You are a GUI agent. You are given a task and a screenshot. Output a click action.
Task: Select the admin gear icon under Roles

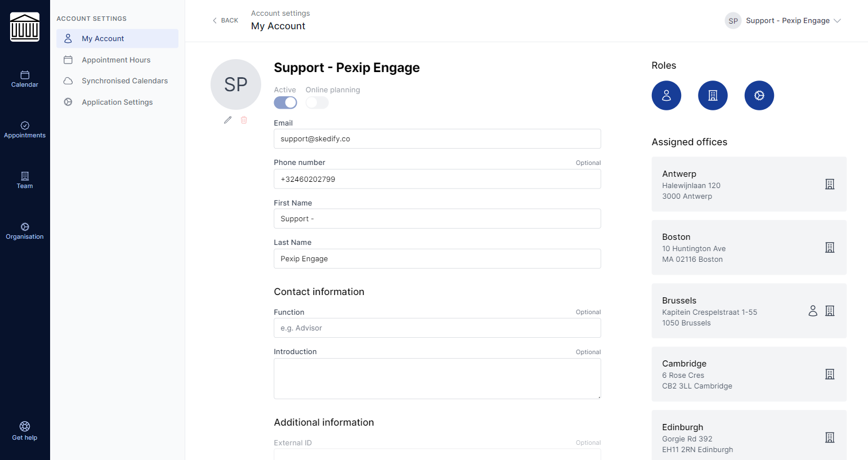click(x=759, y=95)
